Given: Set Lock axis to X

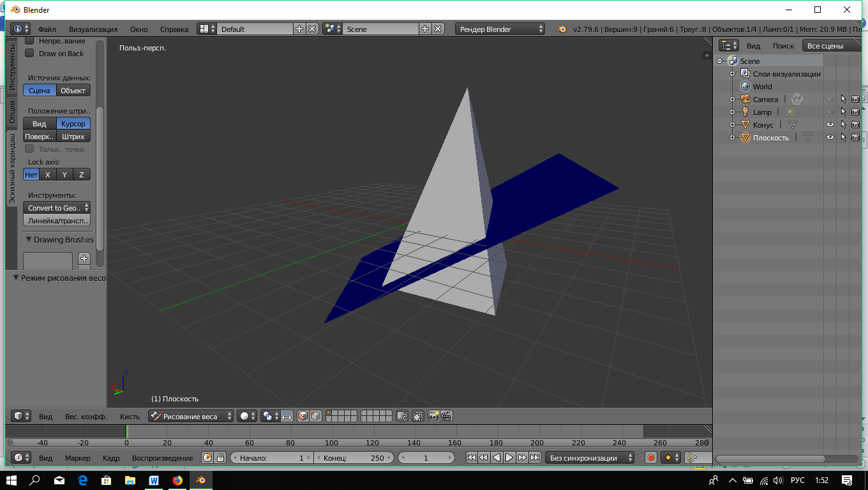Looking at the screenshot, I should coord(48,175).
